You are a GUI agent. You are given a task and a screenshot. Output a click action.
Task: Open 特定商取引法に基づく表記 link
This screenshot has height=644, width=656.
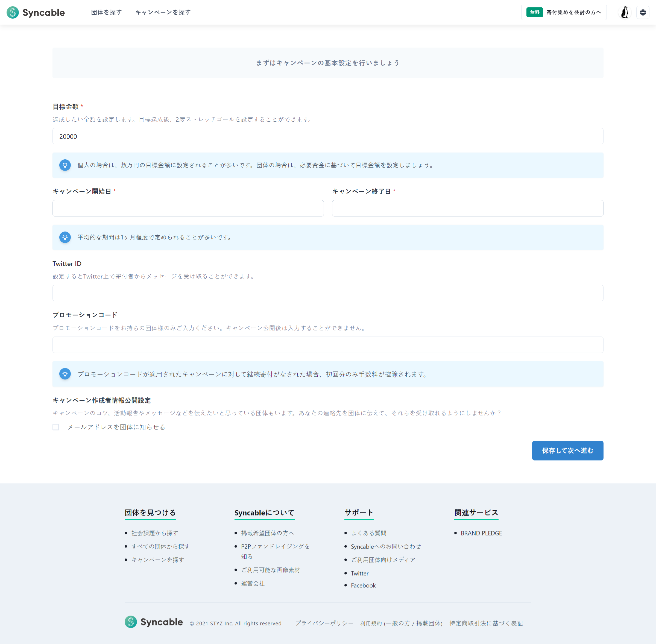click(x=486, y=623)
